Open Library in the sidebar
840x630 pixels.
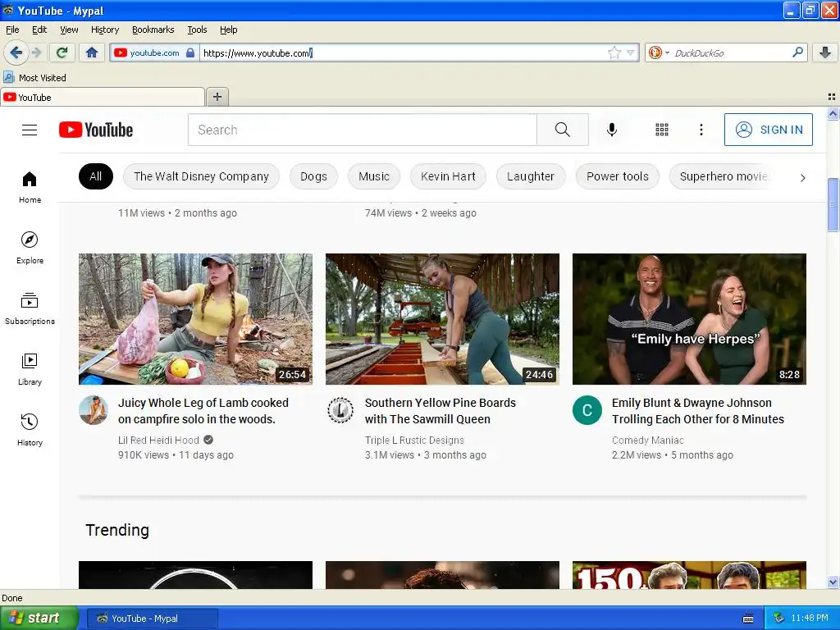click(30, 370)
